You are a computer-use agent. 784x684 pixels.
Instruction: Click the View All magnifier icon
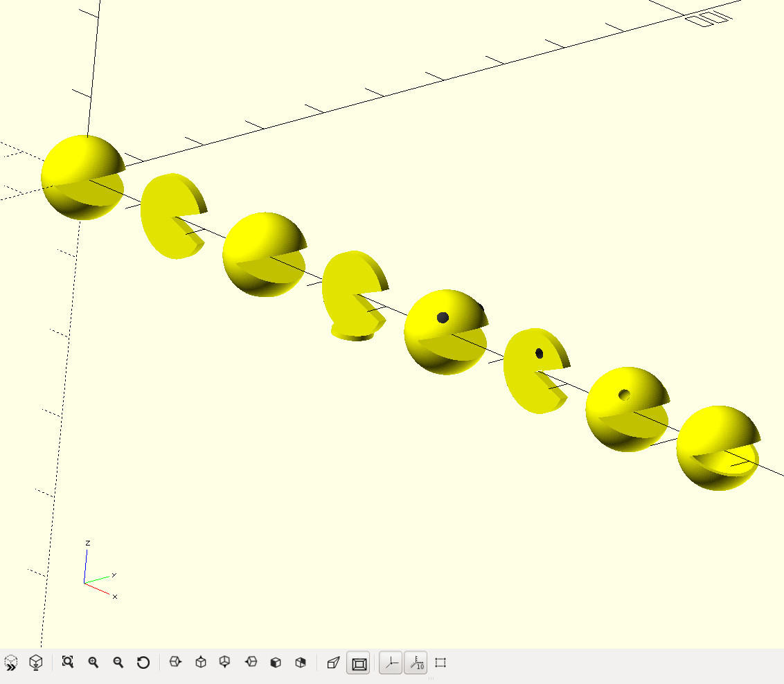(x=67, y=662)
